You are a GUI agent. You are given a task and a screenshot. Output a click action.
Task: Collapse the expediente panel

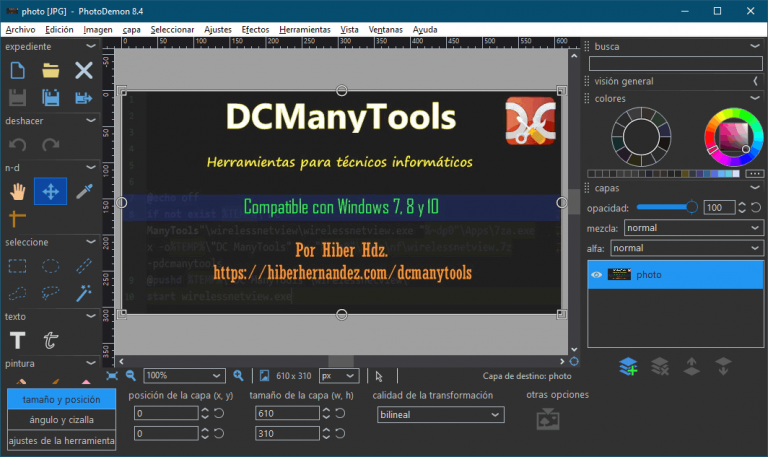[91, 46]
